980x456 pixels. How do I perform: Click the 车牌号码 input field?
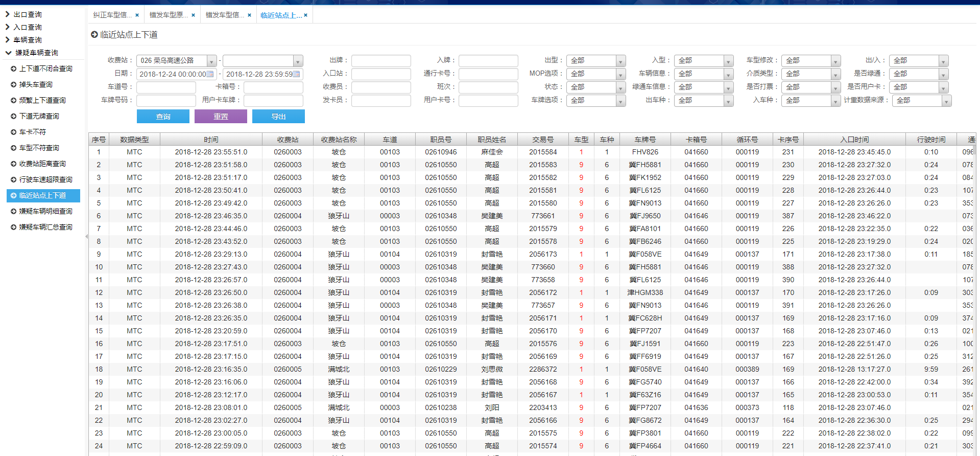point(166,101)
